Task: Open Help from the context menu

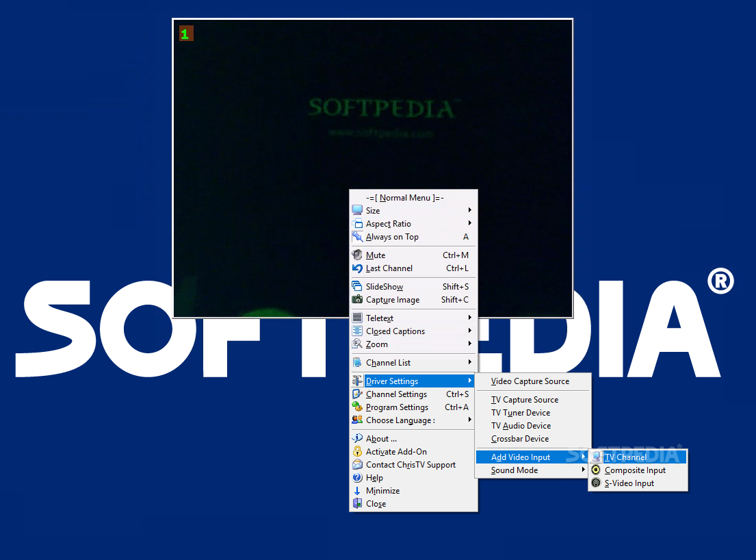Action: click(x=414, y=478)
